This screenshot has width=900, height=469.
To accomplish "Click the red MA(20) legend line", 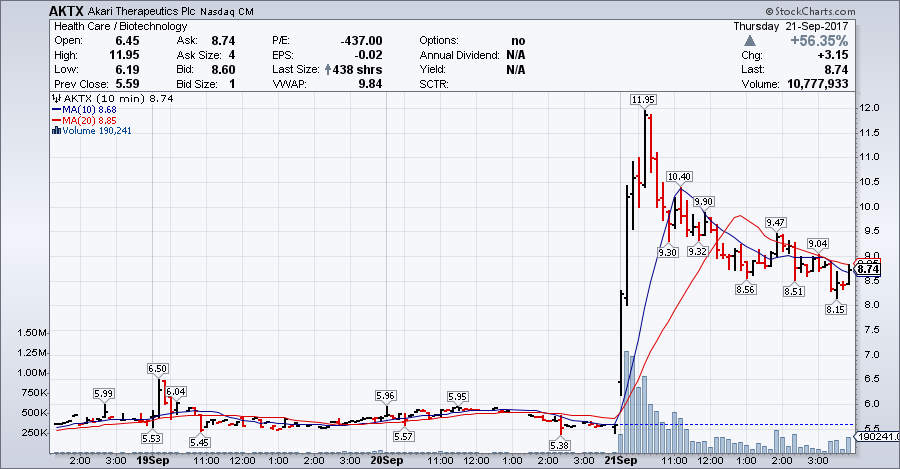I will click(56, 121).
